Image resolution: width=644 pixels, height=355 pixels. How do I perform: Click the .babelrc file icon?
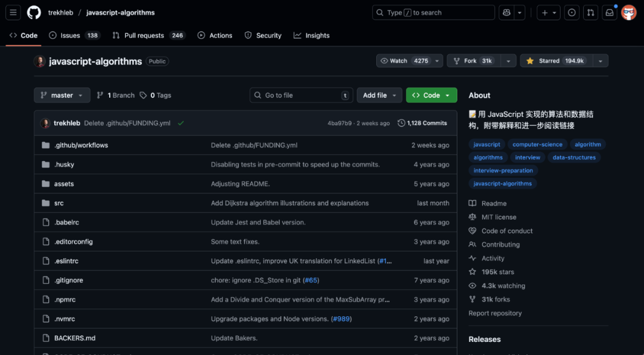pos(45,223)
